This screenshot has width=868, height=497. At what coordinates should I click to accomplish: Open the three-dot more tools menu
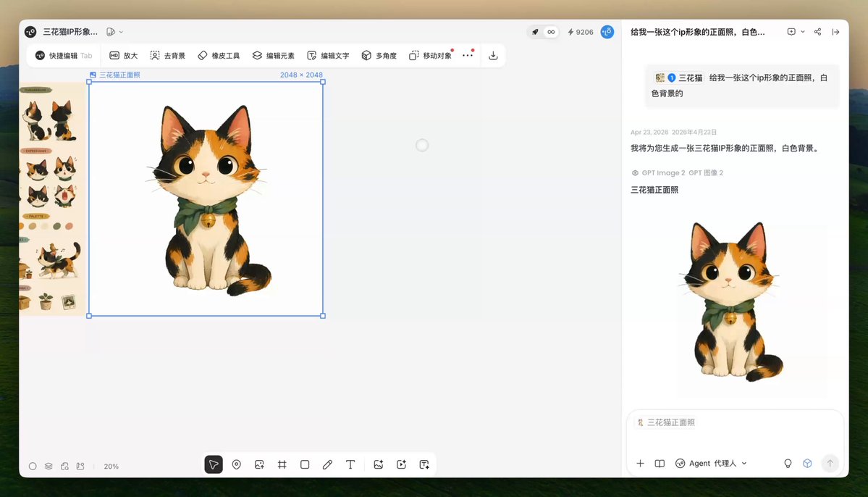point(468,55)
